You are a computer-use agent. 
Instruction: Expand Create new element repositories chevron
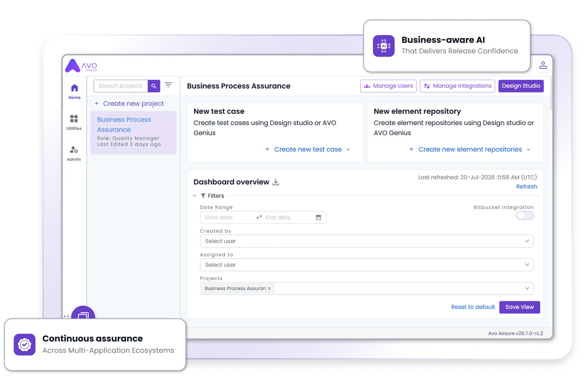[x=529, y=150]
